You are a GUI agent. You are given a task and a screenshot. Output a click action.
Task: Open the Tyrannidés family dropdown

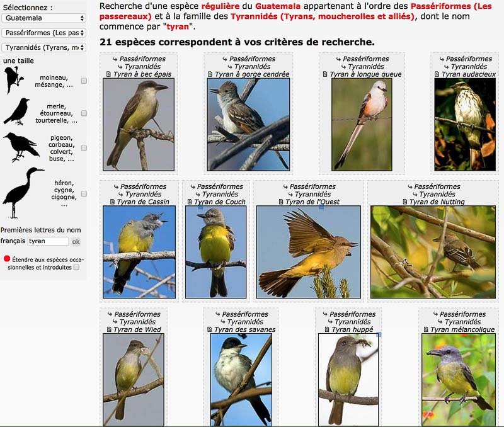[43, 48]
